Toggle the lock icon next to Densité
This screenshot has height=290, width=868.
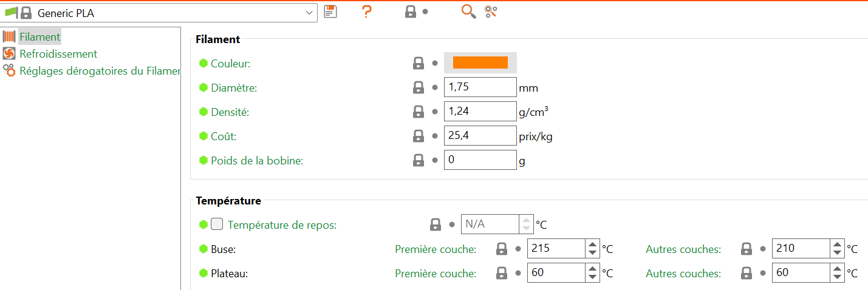coord(419,112)
